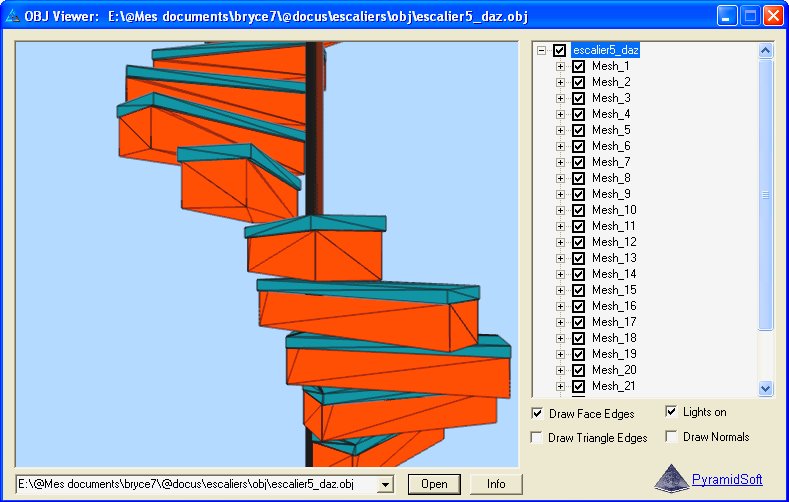This screenshot has height=502, width=789.
Task: Expand the Mesh_18 tree node
Action: pos(560,339)
